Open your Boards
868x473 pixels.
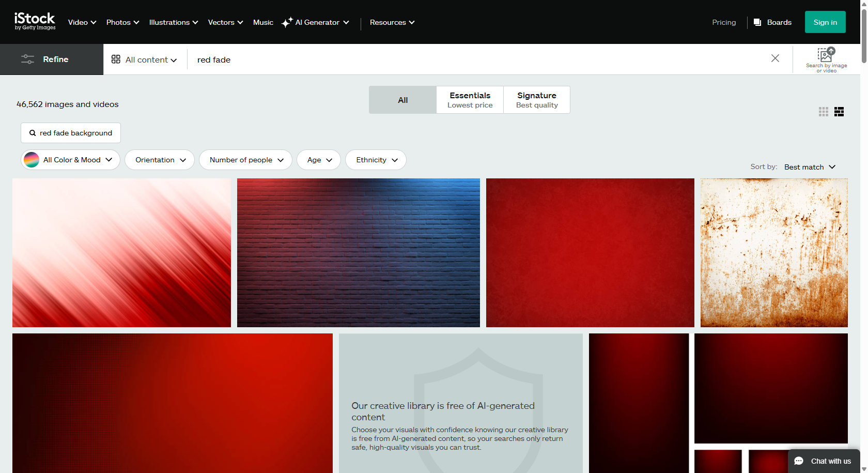click(x=772, y=22)
